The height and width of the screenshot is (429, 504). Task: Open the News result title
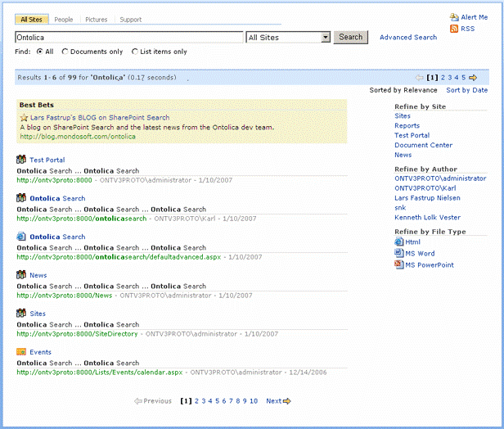click(x=38, y=275)
